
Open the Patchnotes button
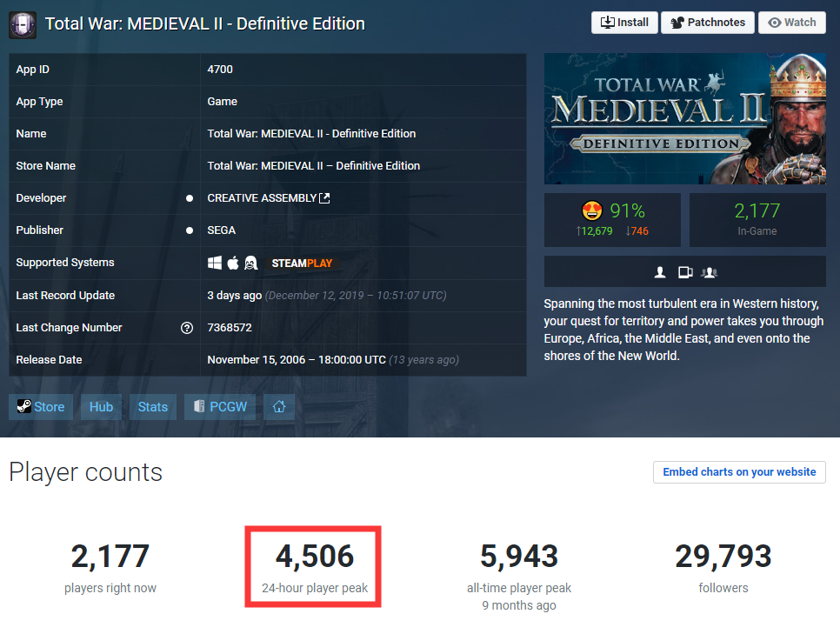click(x=707, y=23)
